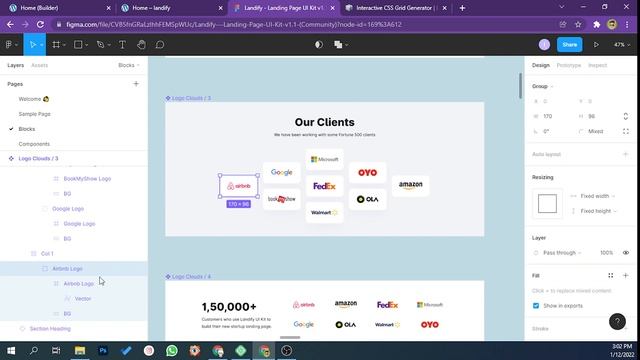Select the Hand tool
The width and height of the screenshot is (640, 360).
[141, 44]
